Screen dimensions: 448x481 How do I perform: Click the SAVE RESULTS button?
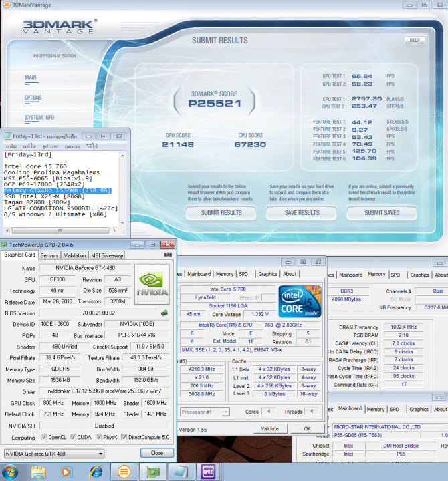[x=302, y=213]
